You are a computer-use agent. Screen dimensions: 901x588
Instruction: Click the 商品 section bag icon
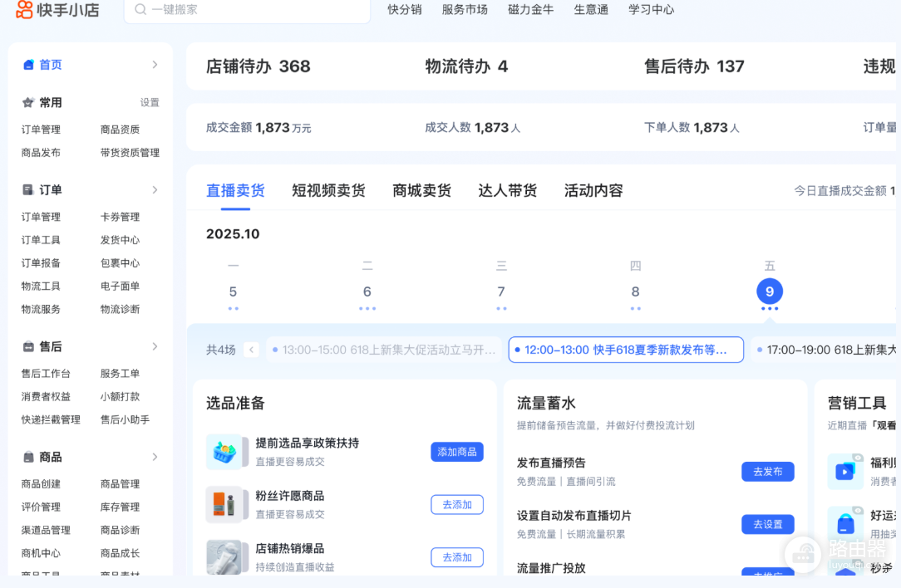pos(28,457)
